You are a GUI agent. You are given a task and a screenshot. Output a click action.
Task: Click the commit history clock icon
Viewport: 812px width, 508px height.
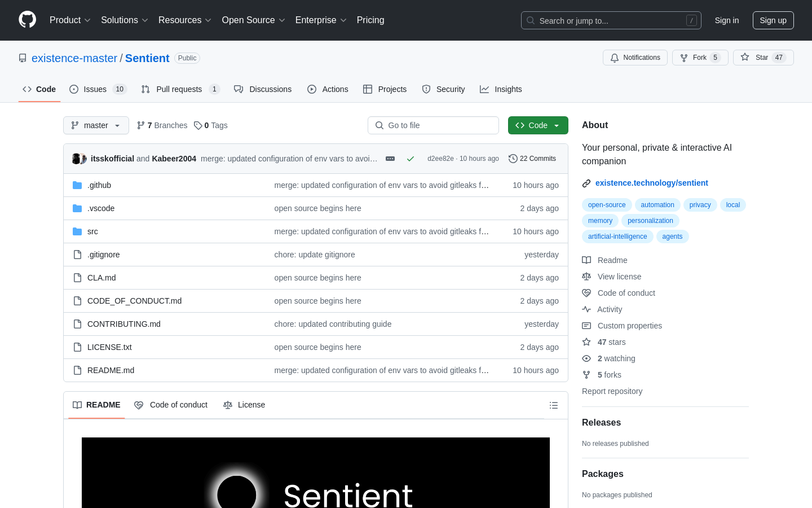point(513,159)
